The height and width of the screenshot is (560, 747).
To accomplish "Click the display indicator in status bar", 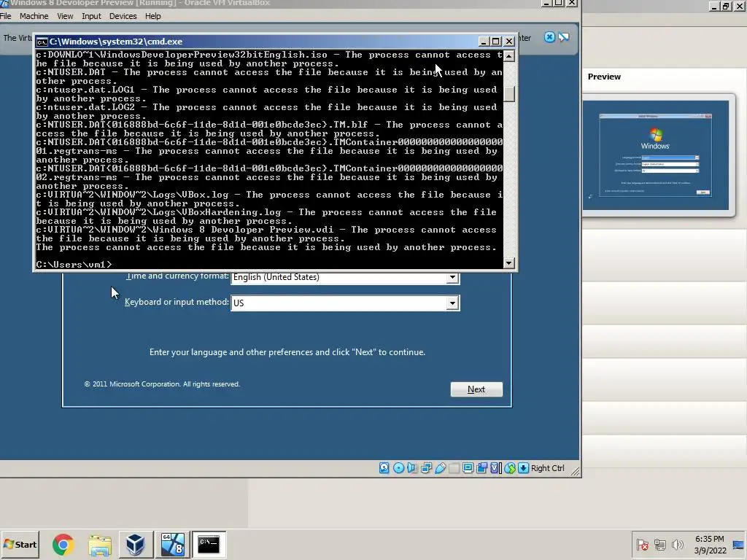I will point(468,468).
